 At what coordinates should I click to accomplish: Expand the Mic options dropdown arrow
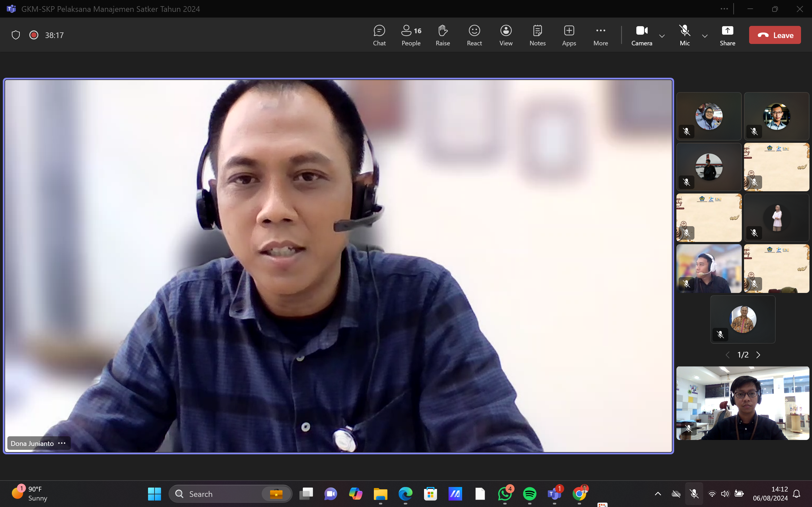point(705,36)
